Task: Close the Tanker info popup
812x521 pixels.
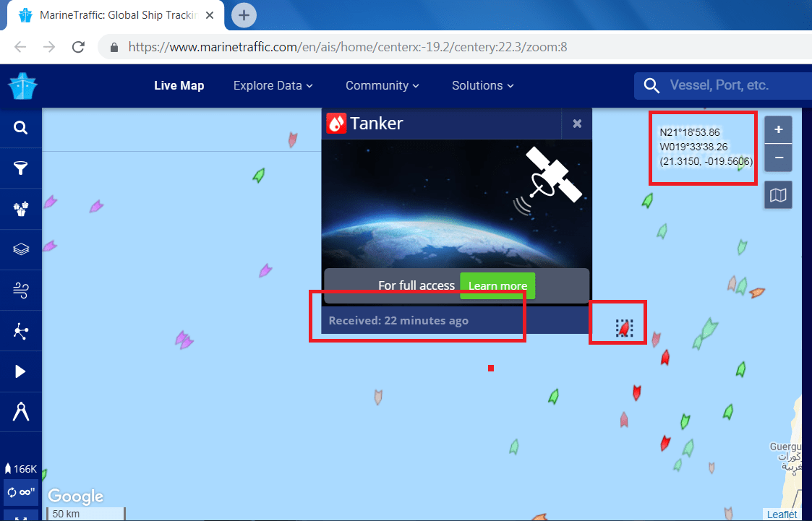Action: tap(577, 124)
